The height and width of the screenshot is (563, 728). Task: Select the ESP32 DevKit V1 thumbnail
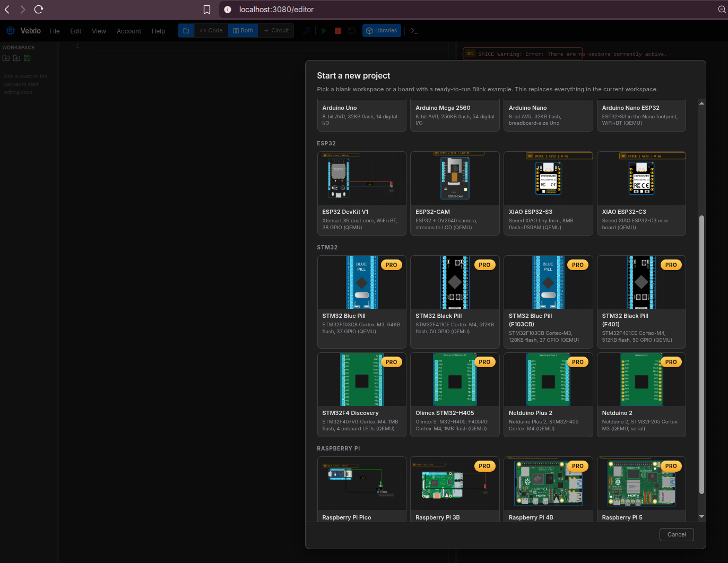[362, 178]
